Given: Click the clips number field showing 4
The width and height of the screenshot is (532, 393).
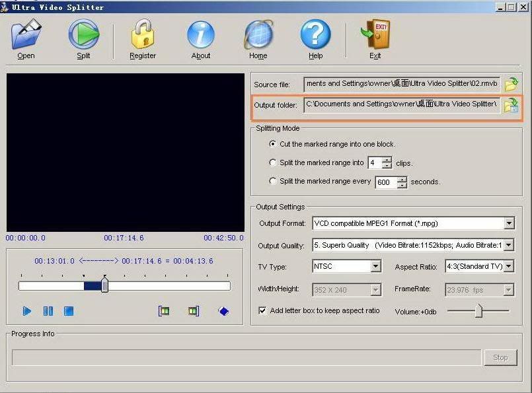Looking at the screenshot, I should pos(375,163).
